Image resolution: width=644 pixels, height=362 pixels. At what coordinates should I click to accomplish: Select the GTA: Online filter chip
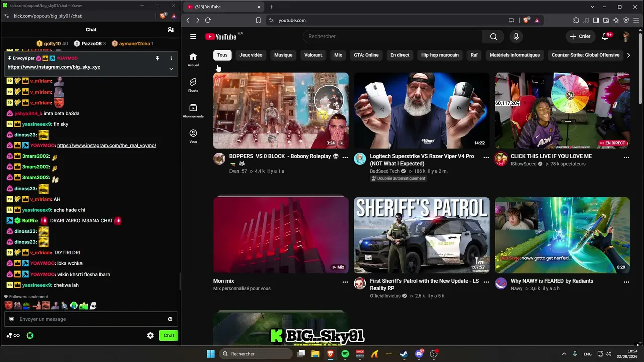[x=366, y=55]
